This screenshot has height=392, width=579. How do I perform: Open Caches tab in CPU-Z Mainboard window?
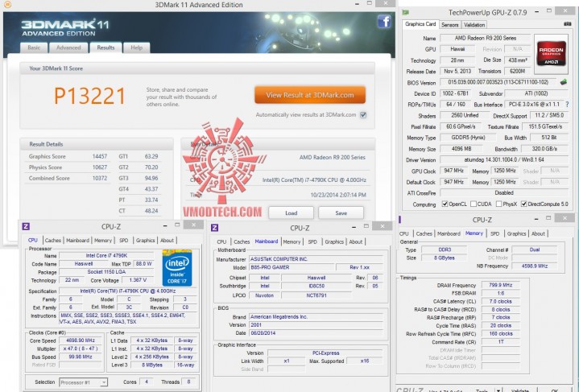[242, 241]
